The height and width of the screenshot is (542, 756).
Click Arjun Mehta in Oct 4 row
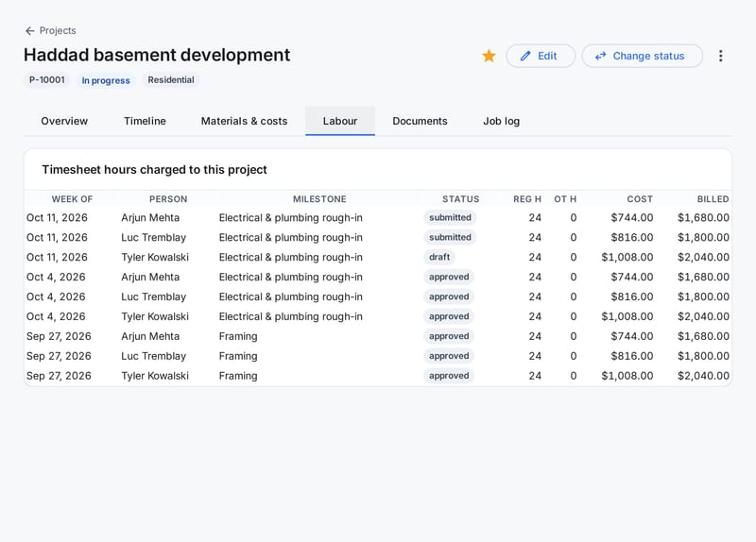pyautogui.click(x=150, y=277)
